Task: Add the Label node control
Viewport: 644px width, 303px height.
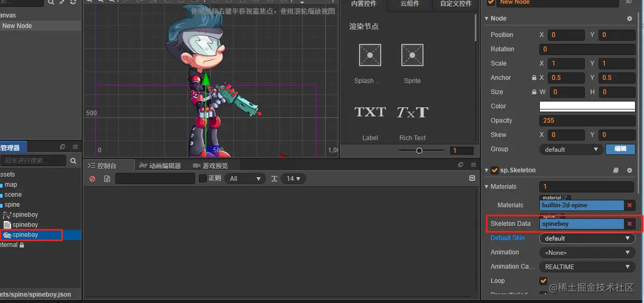Action: (x=370, y=112)
